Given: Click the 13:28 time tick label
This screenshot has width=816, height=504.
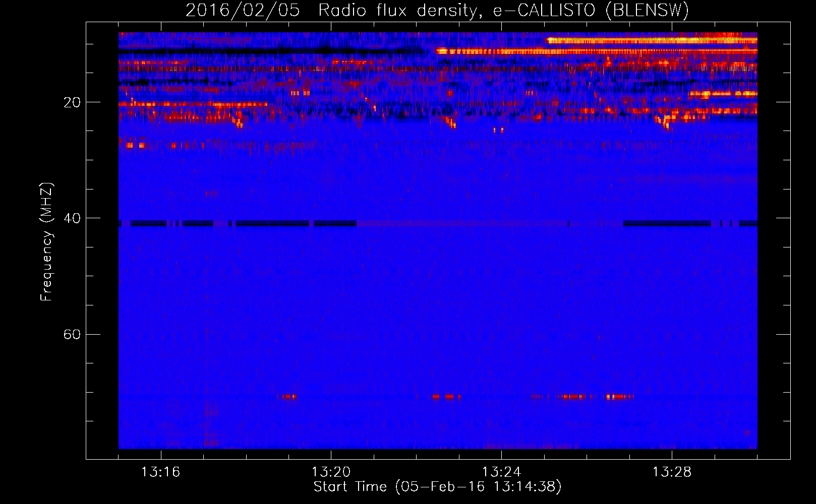Looking at the screenshot, I should 672,472.
